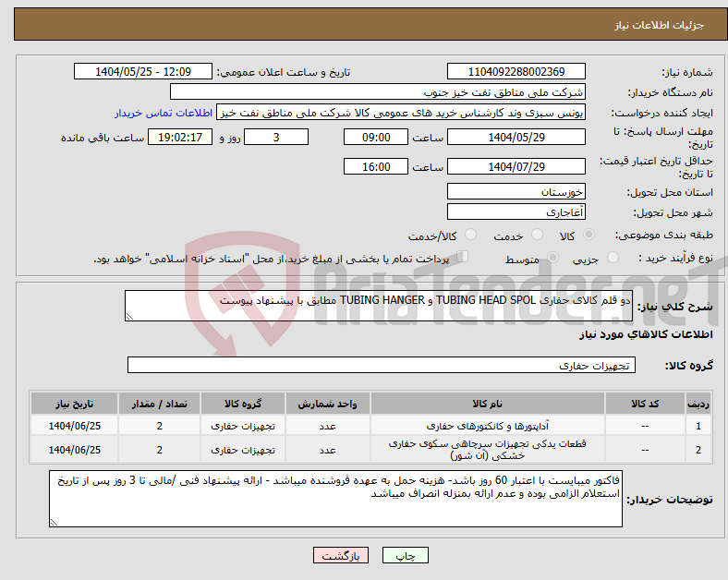This screenshot has height=580, width=728.
Task: Click the unit cell عدد in row 2
Action: pos(327,449)
